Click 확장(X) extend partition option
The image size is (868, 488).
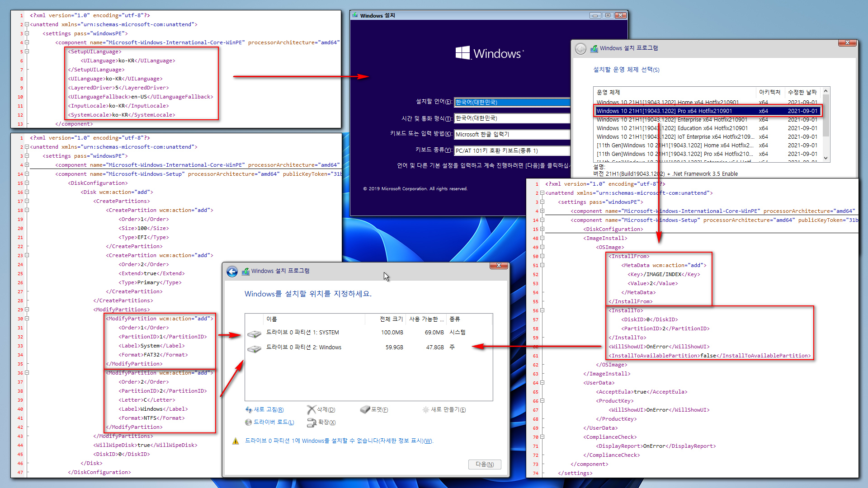(321, 422)
